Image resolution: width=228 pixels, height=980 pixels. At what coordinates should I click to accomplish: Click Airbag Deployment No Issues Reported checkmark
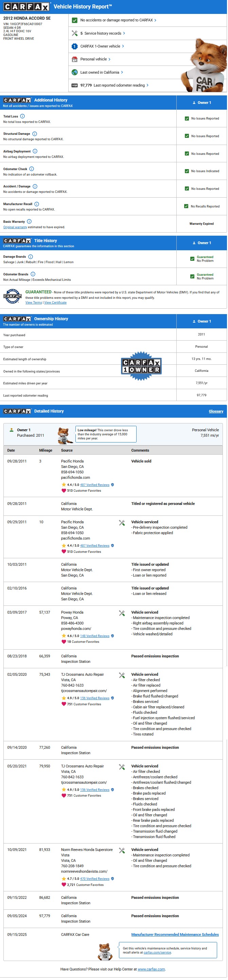(x=187, y=153)
